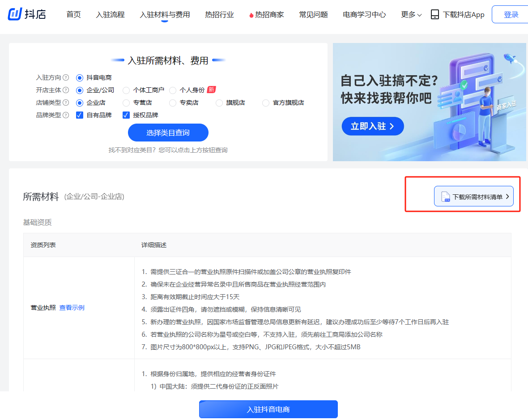
Task: Expand the 更多 dropdown menu
Action: click(411, 14)
